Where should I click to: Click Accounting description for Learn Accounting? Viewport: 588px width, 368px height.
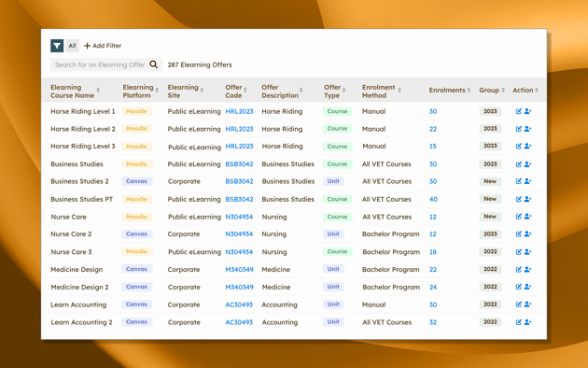[279, 304]
